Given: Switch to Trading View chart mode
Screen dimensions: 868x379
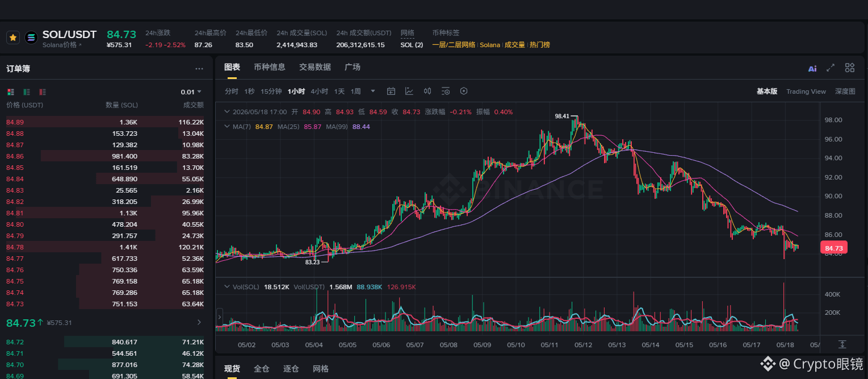Looking at the screenshot, I should (806, 91).
